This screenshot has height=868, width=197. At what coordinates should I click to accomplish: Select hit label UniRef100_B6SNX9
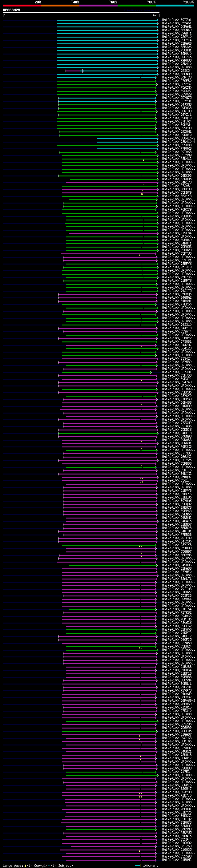coord(176,30)
